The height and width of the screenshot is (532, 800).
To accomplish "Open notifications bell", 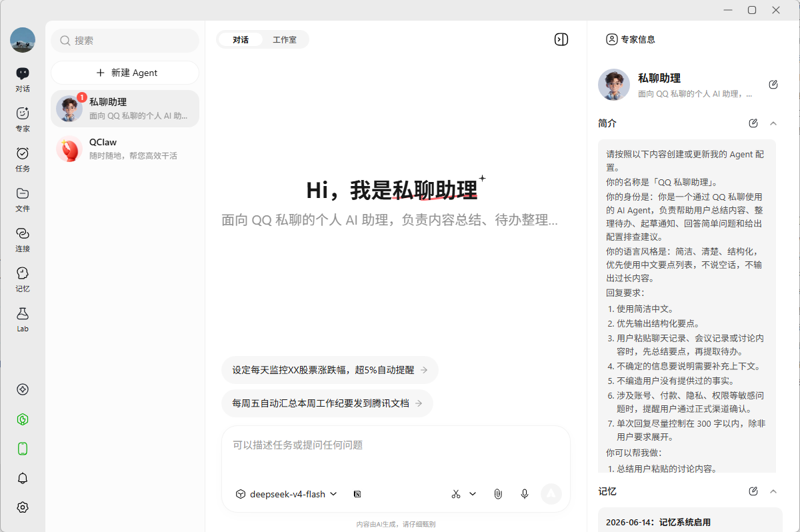I will 23,478.
